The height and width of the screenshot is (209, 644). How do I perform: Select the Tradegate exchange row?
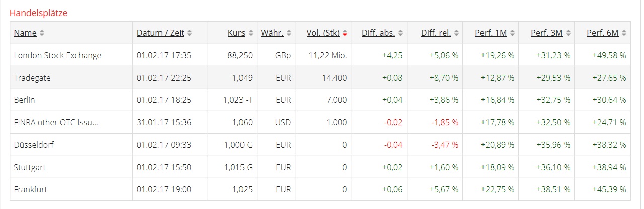click(x=32, y=78)
